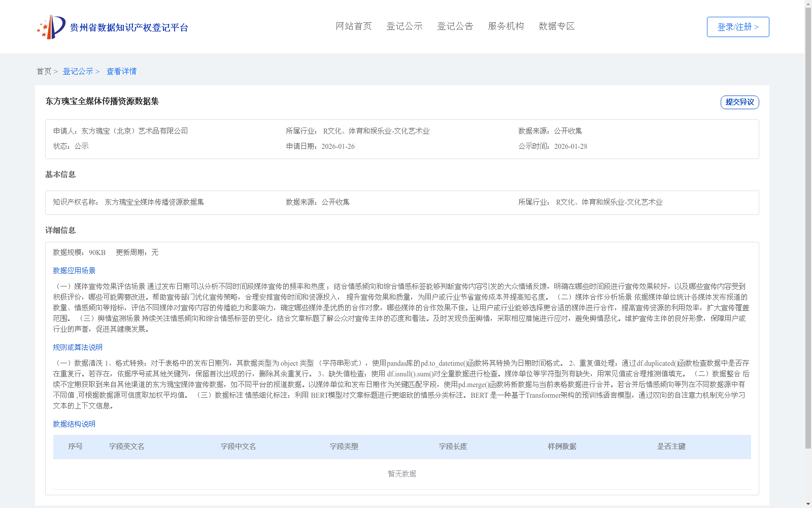Click the 状态：公示 text
This screenshot has height=508, width=812.
pyautogui.click(x=71, y=146)
